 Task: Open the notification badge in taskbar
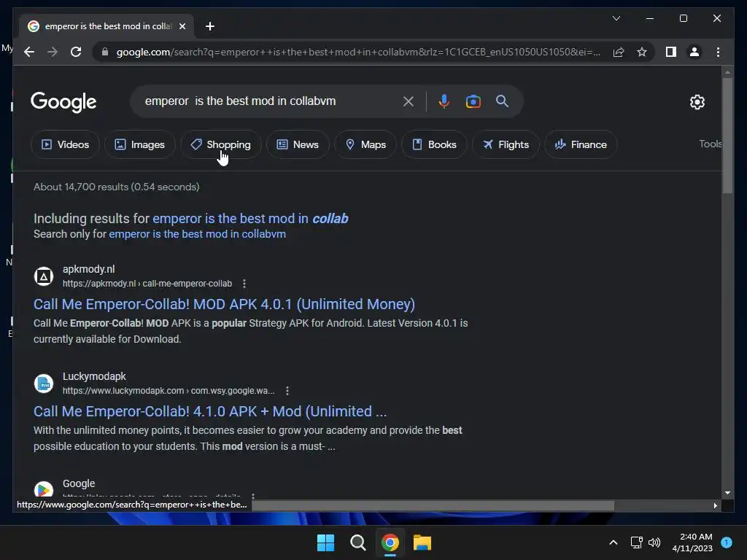[x=727, y=542]
